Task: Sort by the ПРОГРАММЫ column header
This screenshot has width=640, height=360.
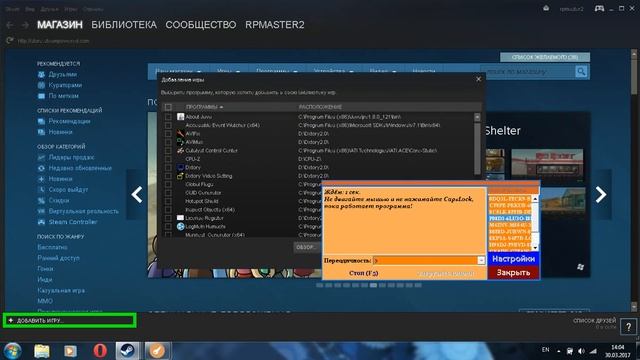Action: point(204,107)
